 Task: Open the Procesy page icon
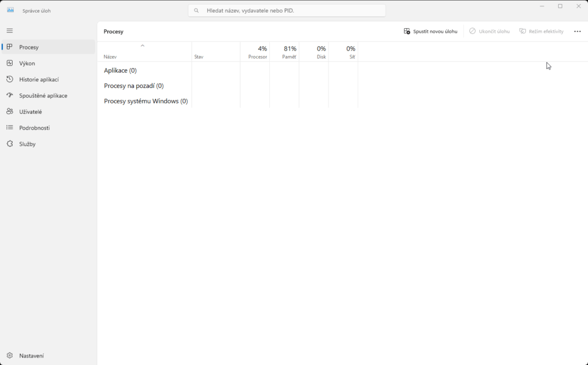(x=10, y=47)
